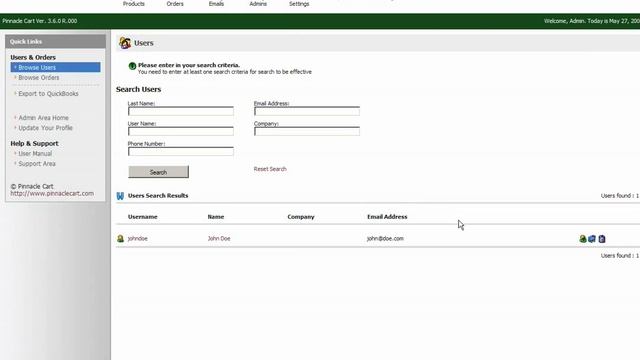Click the Quick Links panel header
This screenshot has width=640, height=360.
[x=56, y=42]
